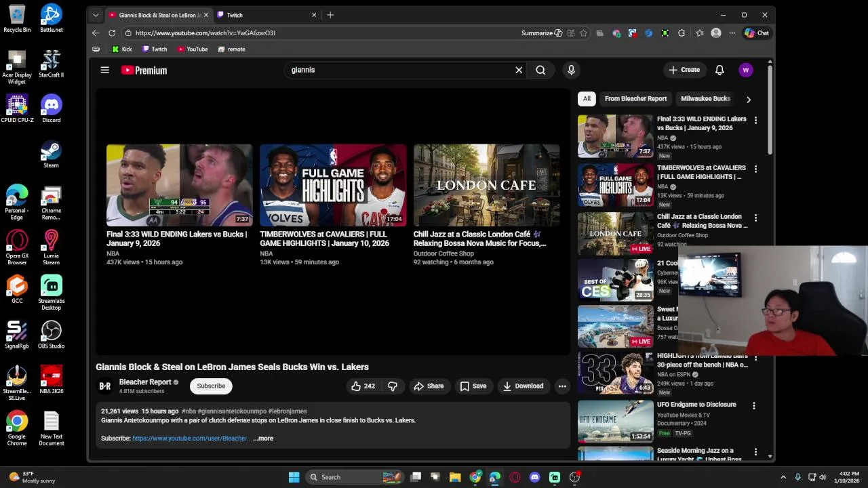The height and width of the screenshot is (488, 868).
Task: Click the YouTube Premium logo
Action: [x=144, y=70]
